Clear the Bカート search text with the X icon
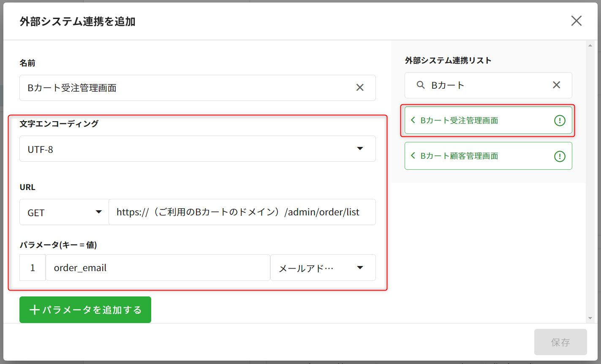The height and width of the screenshot is (364, 601). point(556,85)
